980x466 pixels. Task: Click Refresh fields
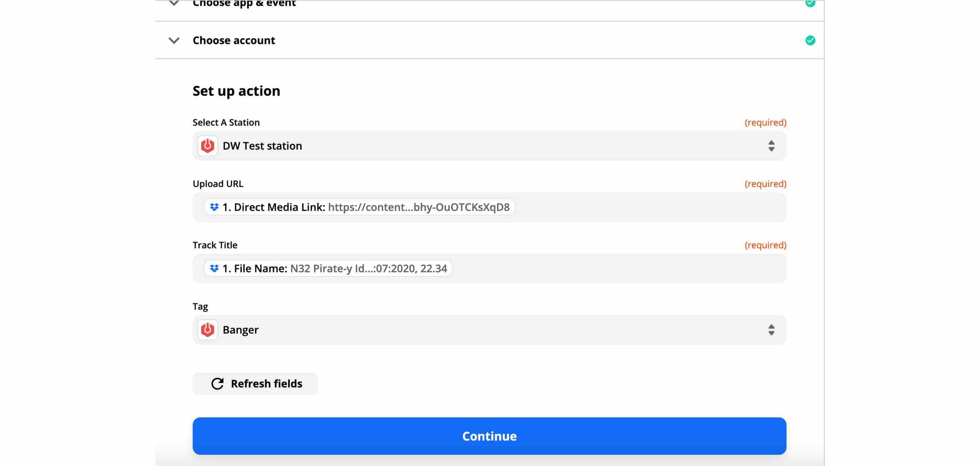[x=255, y=384]
